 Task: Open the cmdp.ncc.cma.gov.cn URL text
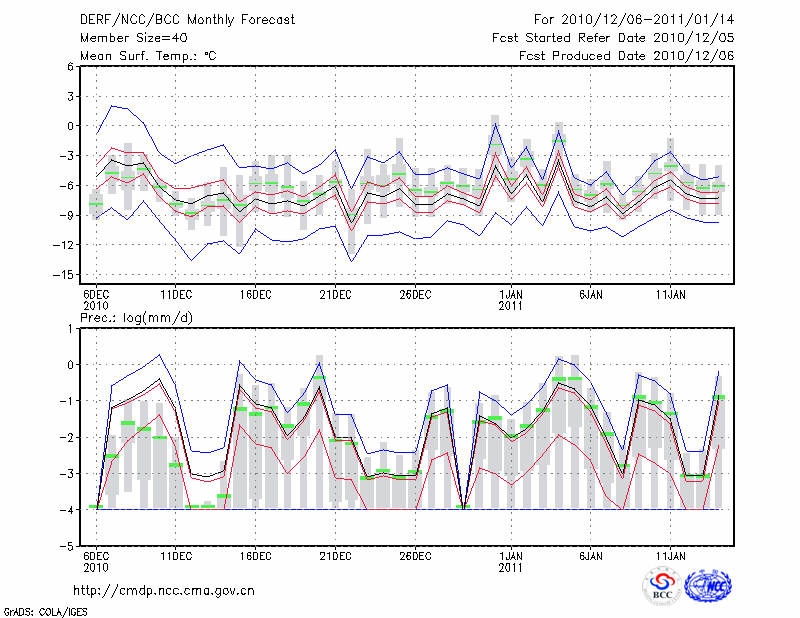pos(165,591)
